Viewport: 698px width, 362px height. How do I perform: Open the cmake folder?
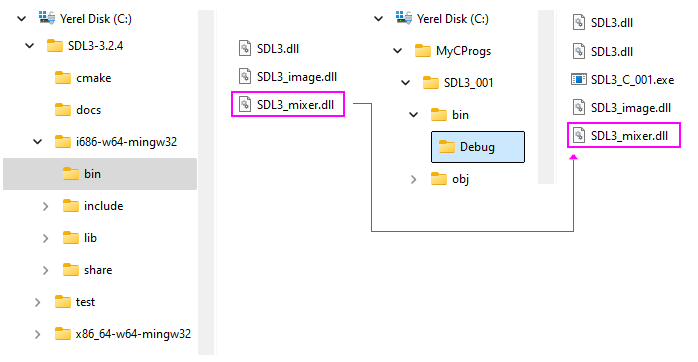(x=83, y=78)
